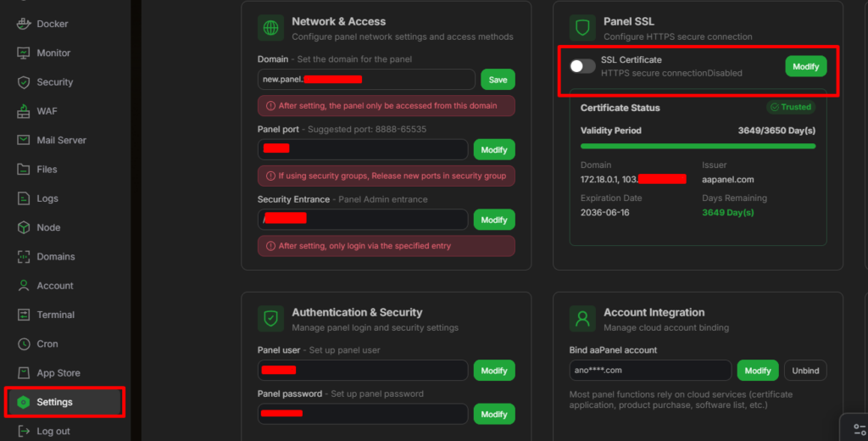Click the Cron clock icon
Viewport: 868px width, 441px height.
pos(23,344)
